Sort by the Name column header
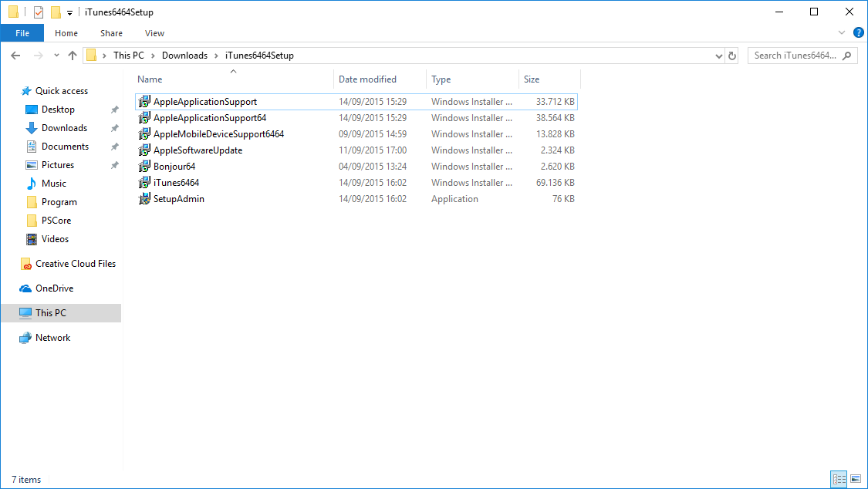The image size is (868, 489). click(234, 79)
